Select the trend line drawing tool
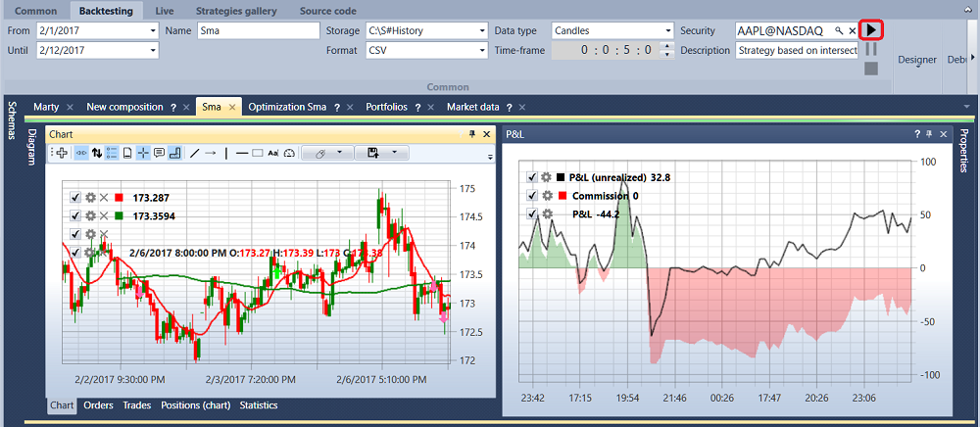980x427 pixels. point(194,153)
